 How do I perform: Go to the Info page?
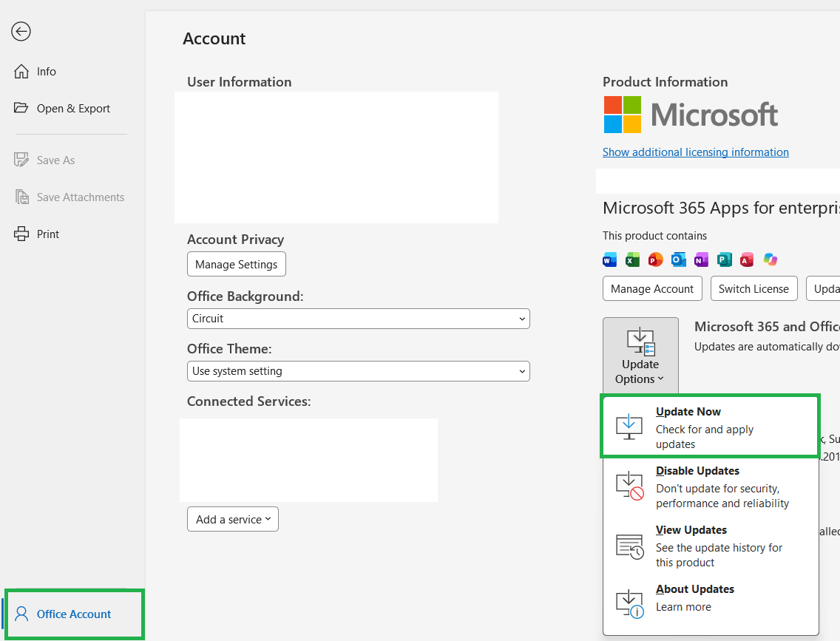coord(72,71)
